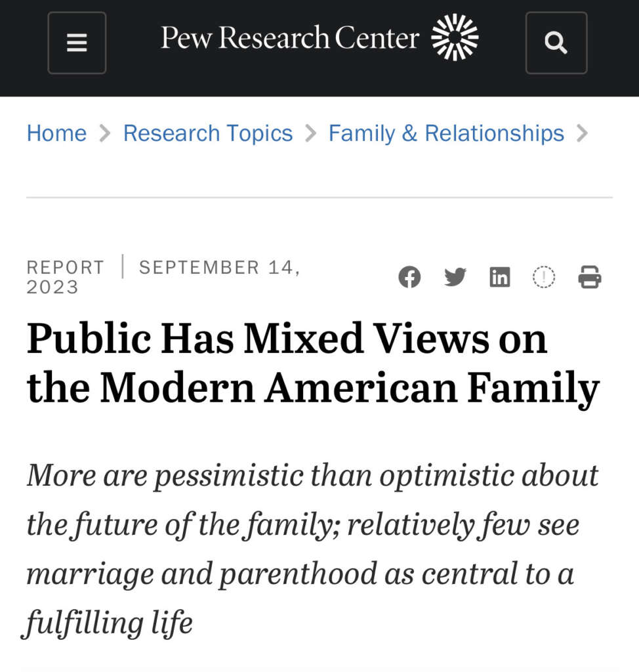Click the italic subtitle about pessimism

(312, 549)
